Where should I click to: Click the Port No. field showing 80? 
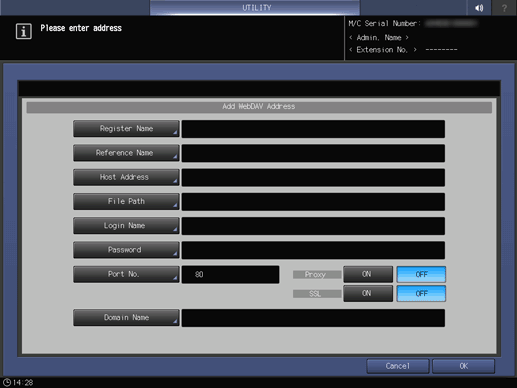click(230, 274)
